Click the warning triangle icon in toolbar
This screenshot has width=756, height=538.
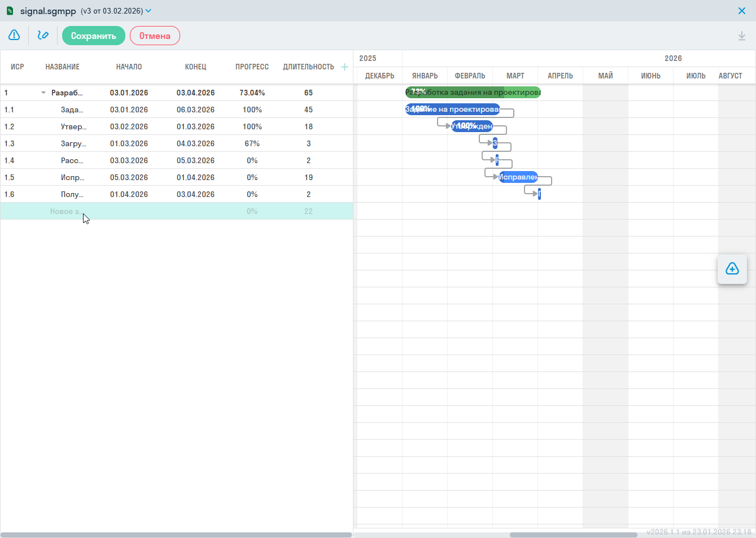14,36
